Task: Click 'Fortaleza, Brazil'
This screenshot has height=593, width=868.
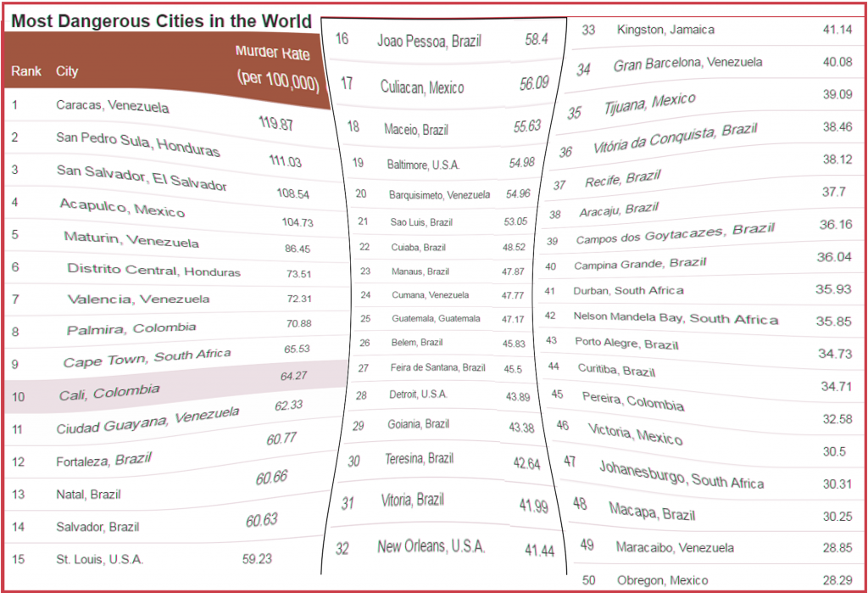Action: pos(103,460)
